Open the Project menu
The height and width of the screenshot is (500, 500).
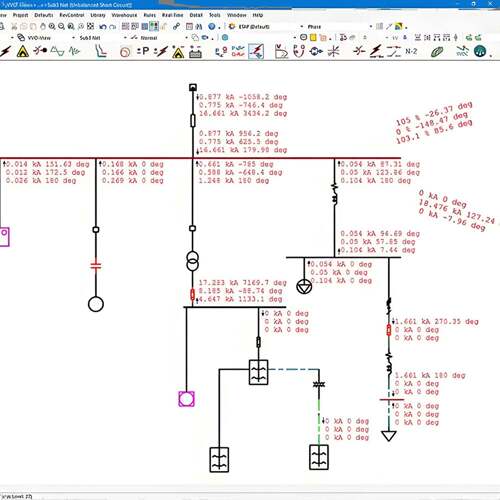20,15
